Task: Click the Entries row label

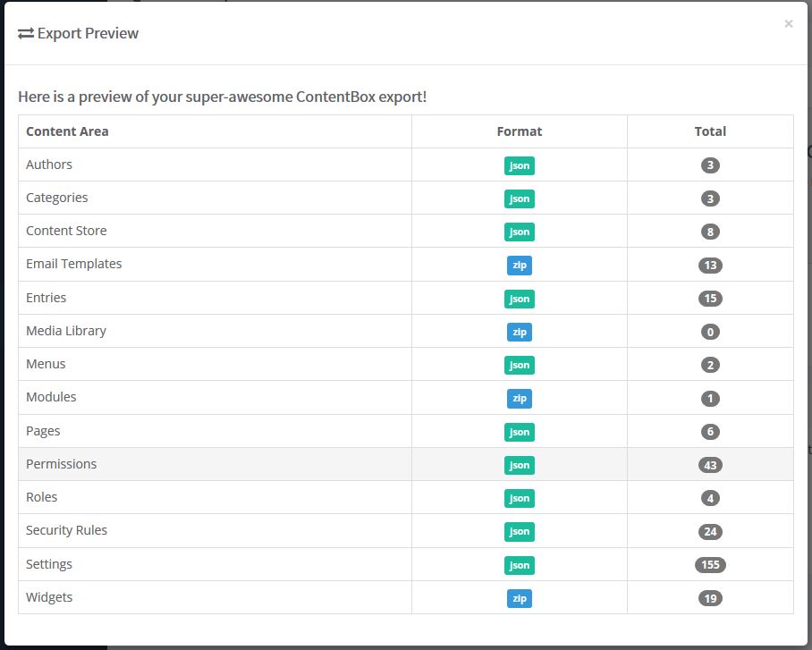Action: tap(46, 298)
